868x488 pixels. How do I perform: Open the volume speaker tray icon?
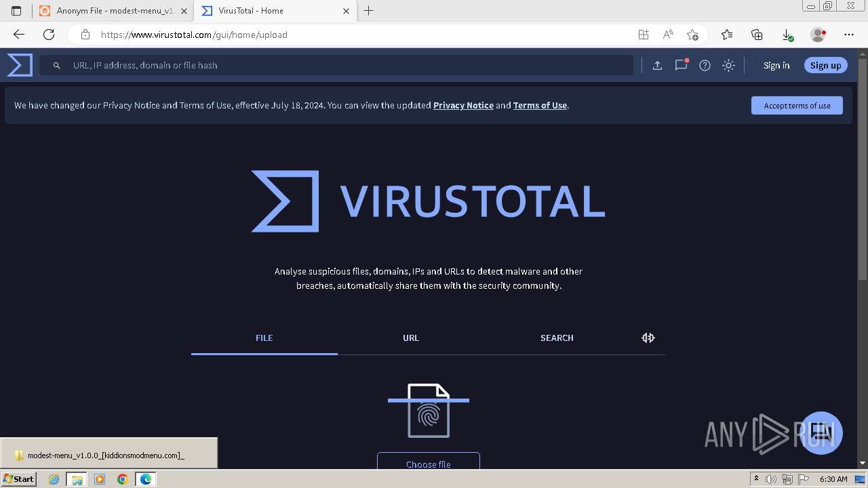tap(771, 479)
